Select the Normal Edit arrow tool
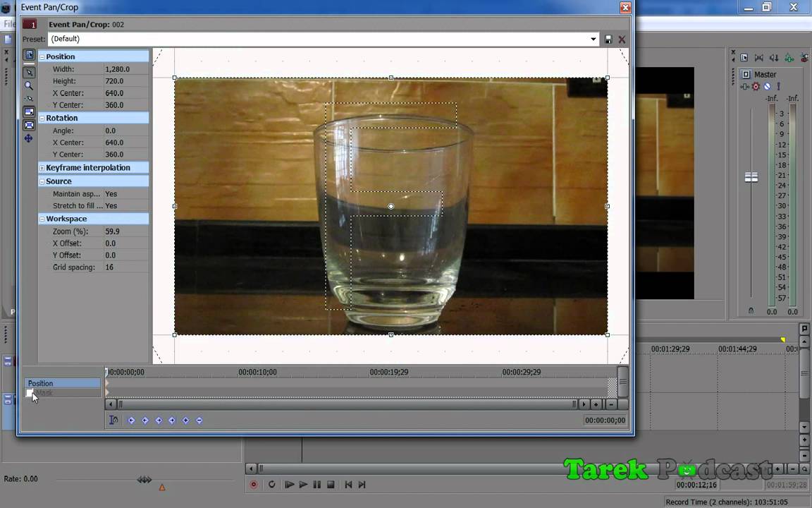 pos(29,73)
